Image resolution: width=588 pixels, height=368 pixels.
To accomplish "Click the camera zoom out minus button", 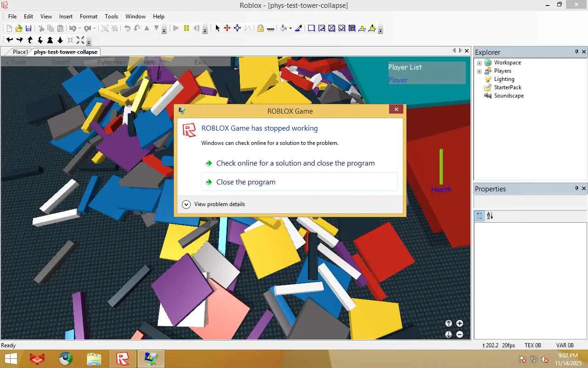I will click(x=459, y=334).
